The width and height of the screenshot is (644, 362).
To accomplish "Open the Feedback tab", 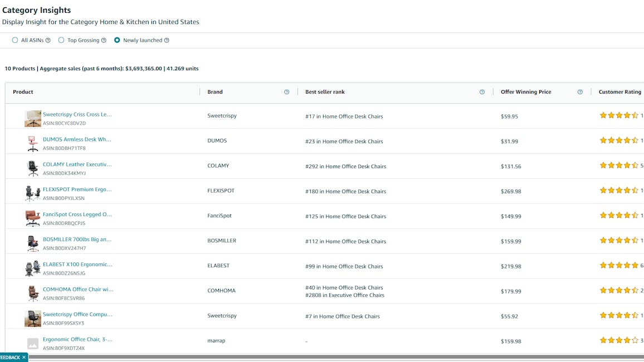I will (x=10, y=358).
